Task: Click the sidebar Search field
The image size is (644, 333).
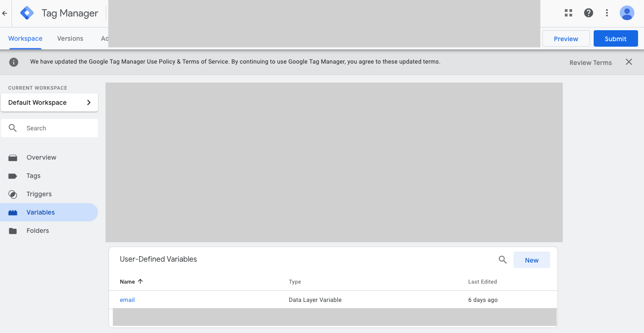Action: point(49,128)
